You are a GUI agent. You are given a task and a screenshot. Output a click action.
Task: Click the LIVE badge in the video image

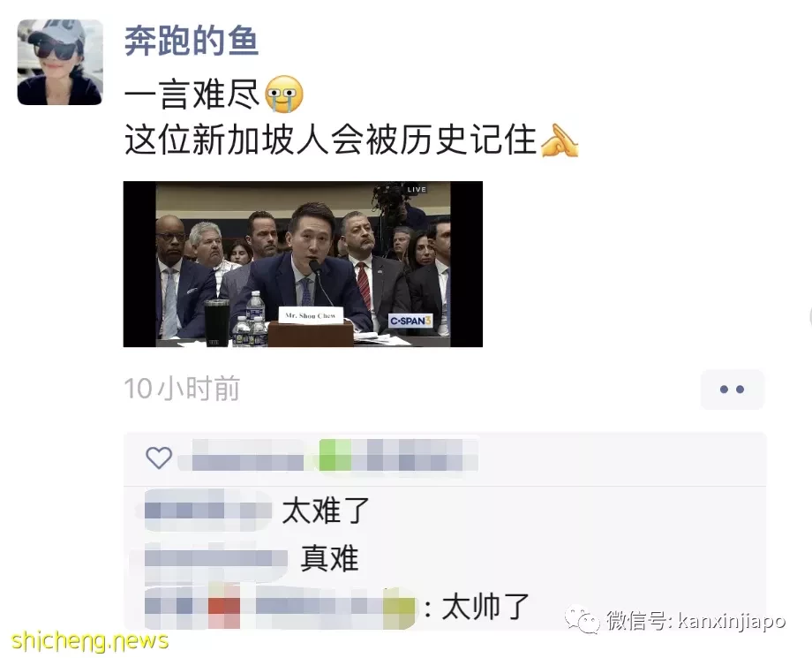point(417,190)
